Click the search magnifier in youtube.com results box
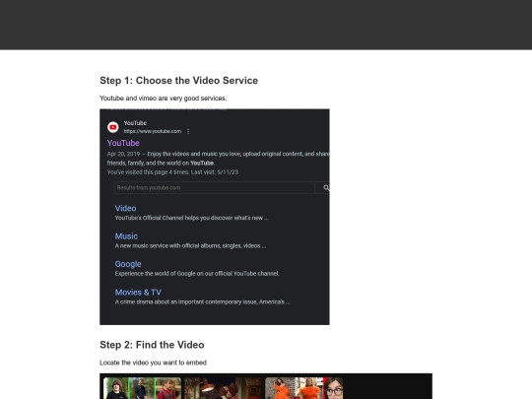 [x=326, y=187]
